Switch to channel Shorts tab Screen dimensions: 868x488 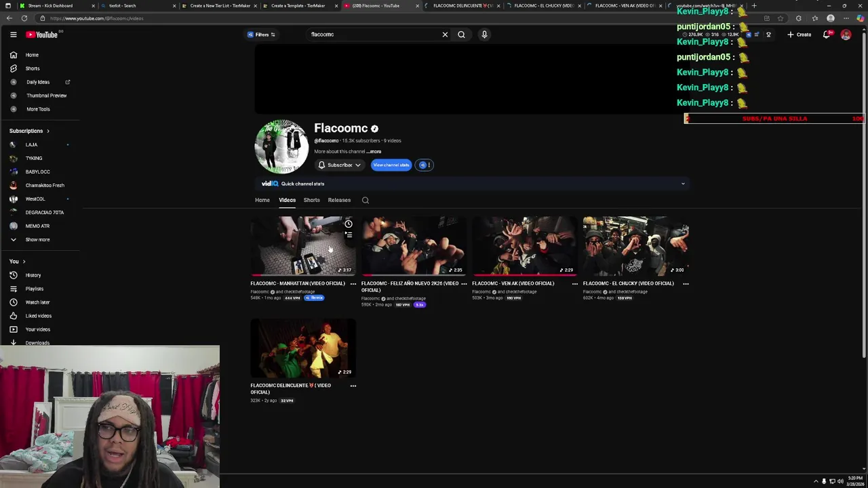click(311, 200)
